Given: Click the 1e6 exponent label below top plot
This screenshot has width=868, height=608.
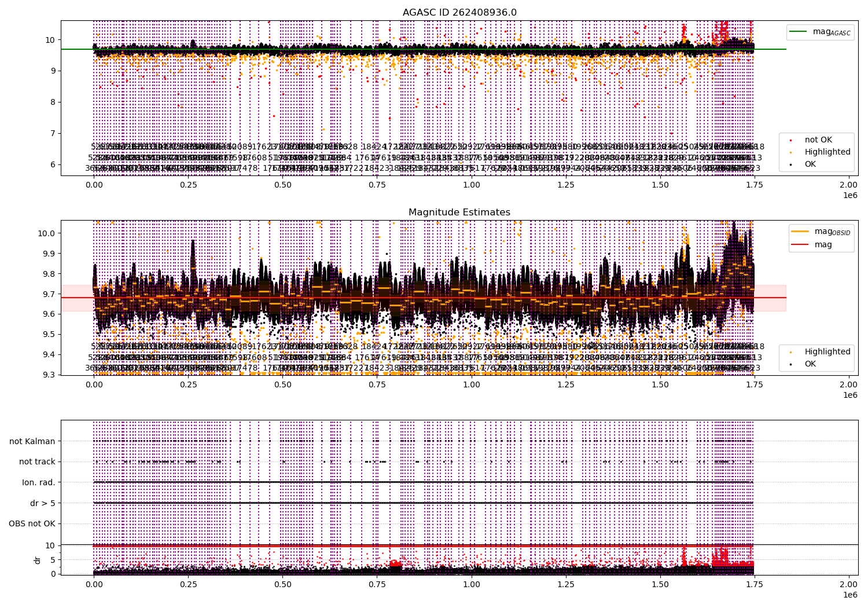Looking at the screenshot, I should tap(849, 195).
